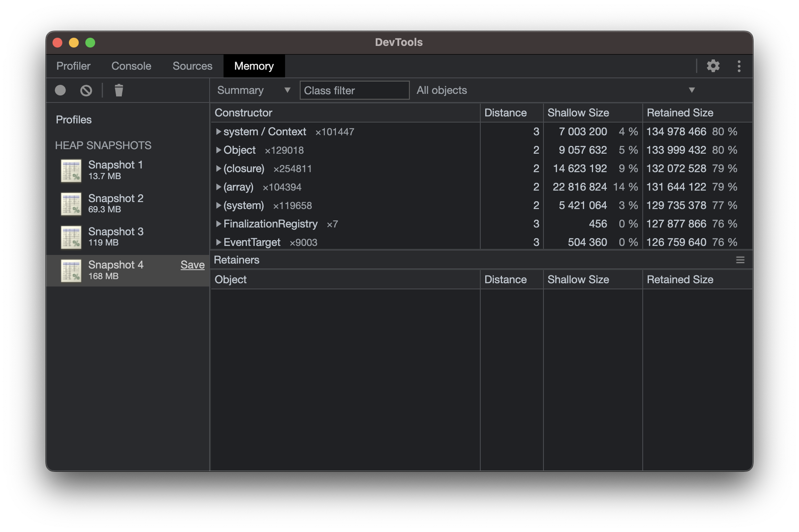The width and height of the screenshot is (799, 532).
Task: Expand the system / Context constructor
Action: click(219, 132)
